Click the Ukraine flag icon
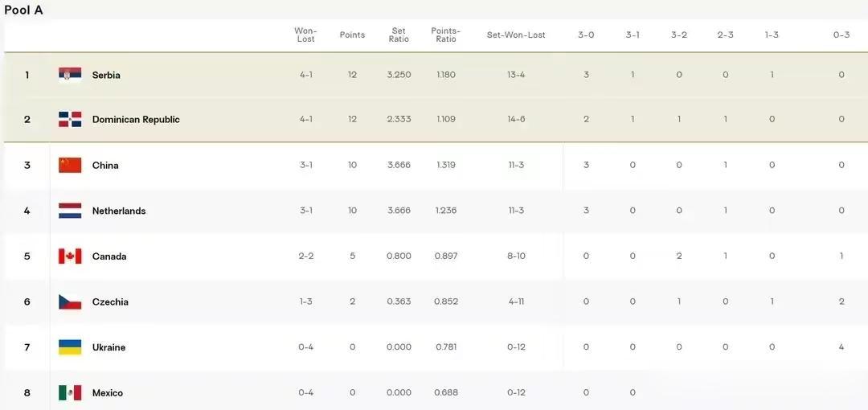Viewport: 868px width, 410px height. [x=70, y=347]
